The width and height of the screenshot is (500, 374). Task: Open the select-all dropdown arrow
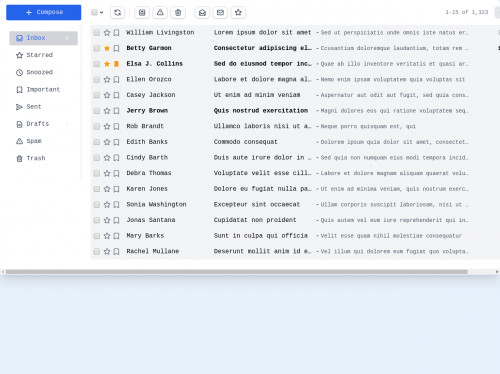102,12
